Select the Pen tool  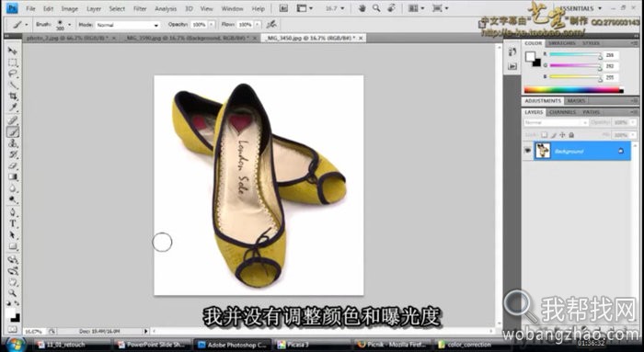[x=13, y=212]
